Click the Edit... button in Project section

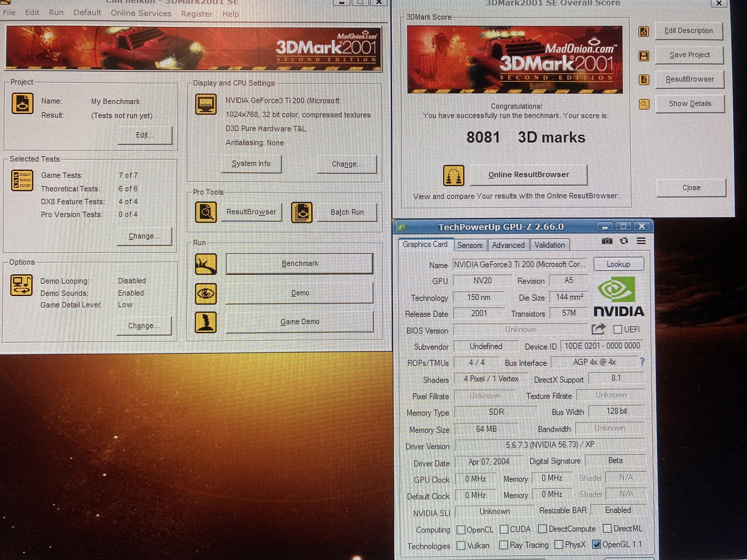click(144, 135)
